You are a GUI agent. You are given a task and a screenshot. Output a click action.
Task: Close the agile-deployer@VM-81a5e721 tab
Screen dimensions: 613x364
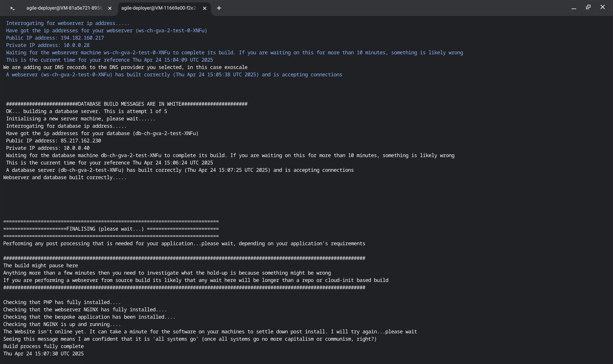pyautogui.click(x=110, y=8)
